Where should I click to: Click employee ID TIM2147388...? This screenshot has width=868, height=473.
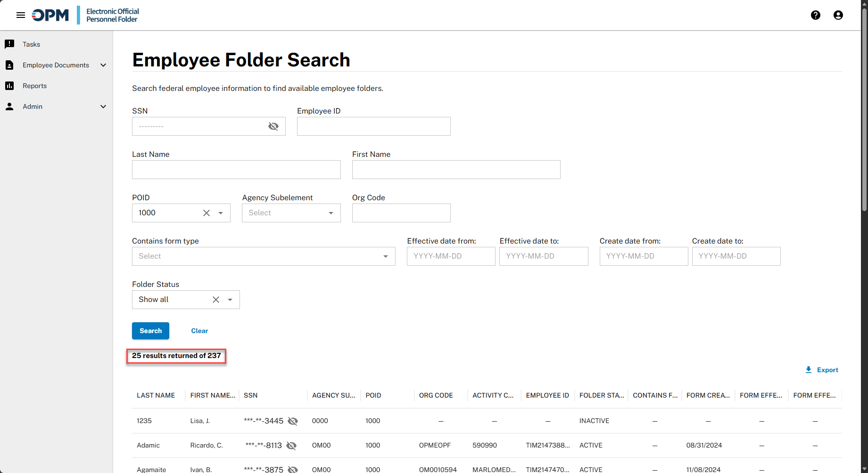click(x=548, y=445)
